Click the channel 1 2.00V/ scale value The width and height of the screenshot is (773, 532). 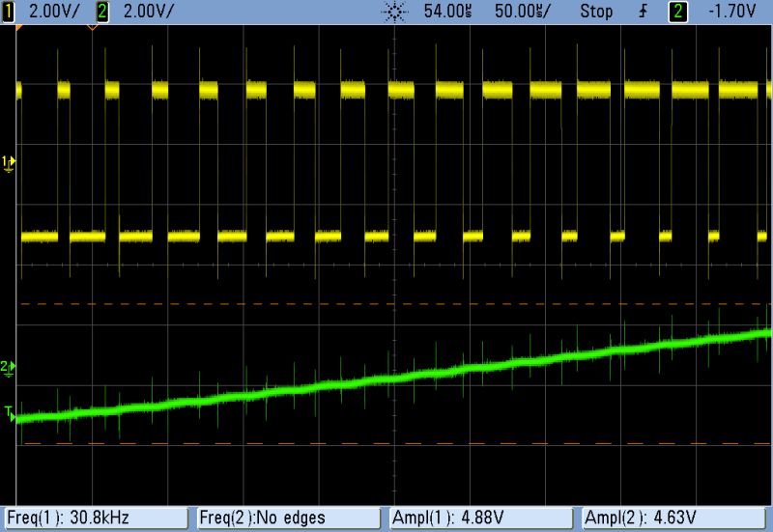coord(53,12)
